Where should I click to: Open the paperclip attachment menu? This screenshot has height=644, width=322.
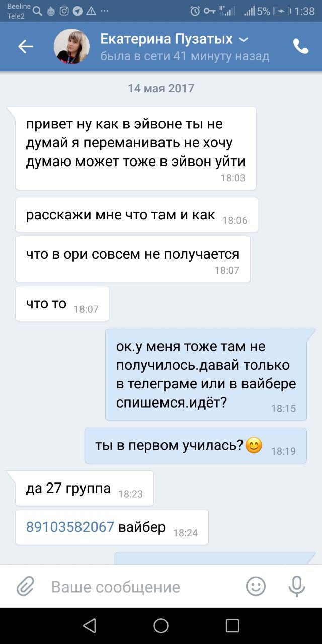[25, 587]
